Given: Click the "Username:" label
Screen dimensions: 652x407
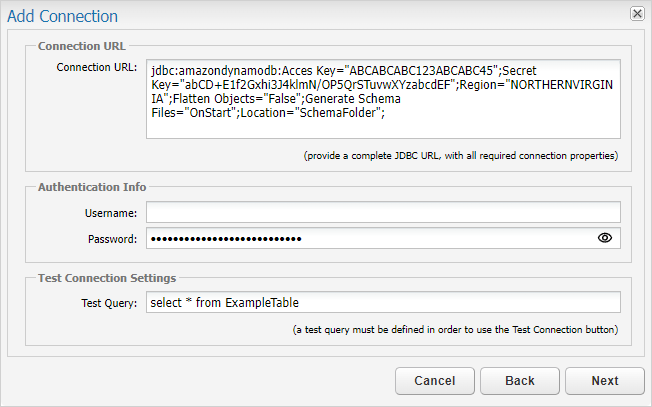Looking at the screenshot, I should tap(111, 213).
